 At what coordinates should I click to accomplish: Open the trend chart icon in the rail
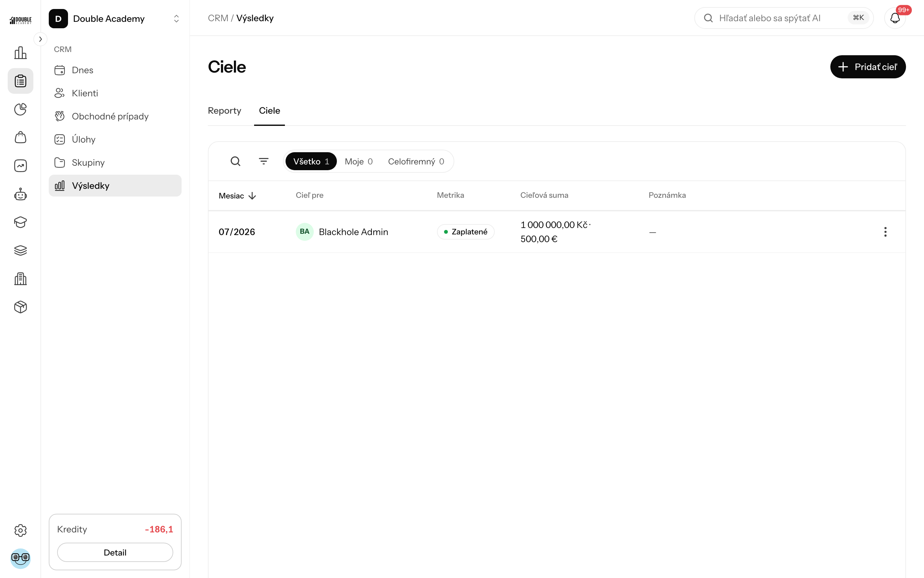tap(20, 165)
